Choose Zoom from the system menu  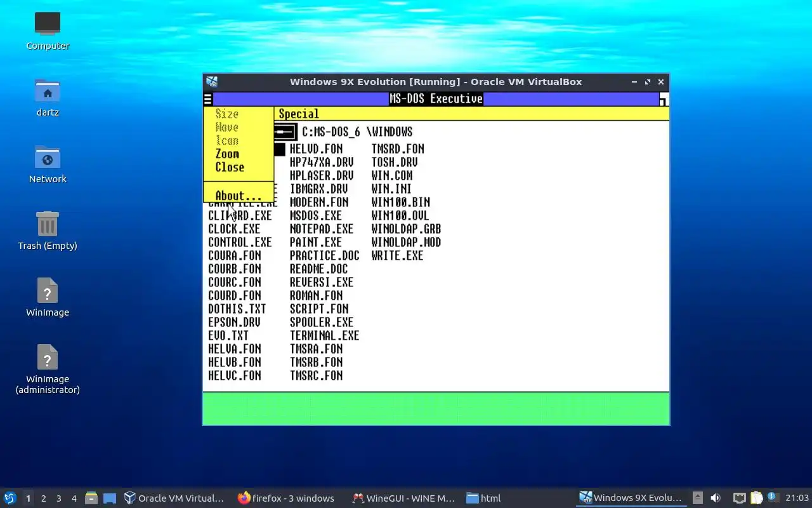(x=227, y=154)
